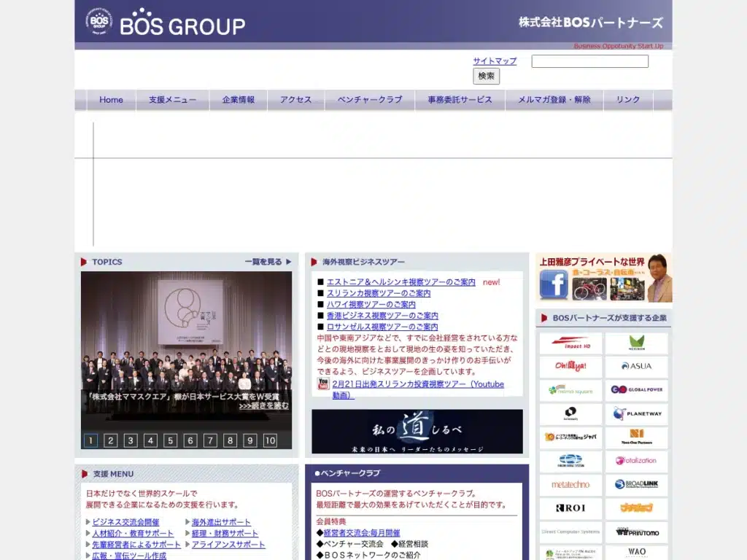Image resolution: width=747 pixels, height=560 pixels.
Task: Open the BroadLink logo
Action: click(636, 484)
